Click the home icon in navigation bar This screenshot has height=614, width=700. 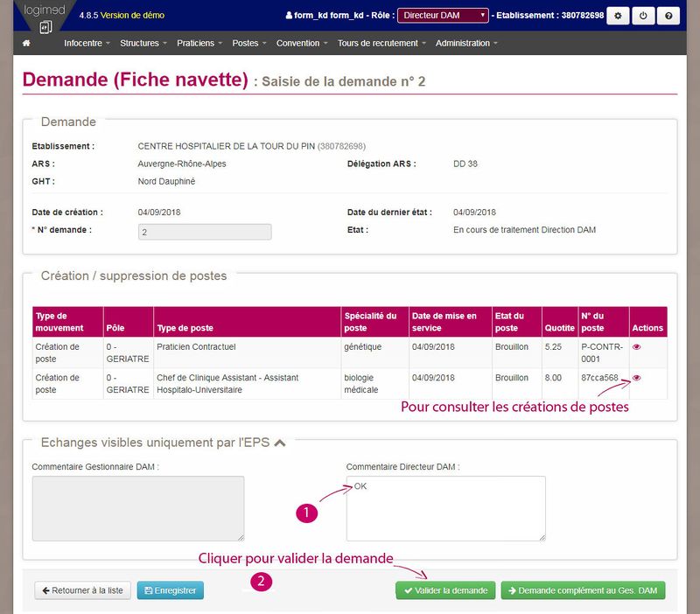point(26,43)
